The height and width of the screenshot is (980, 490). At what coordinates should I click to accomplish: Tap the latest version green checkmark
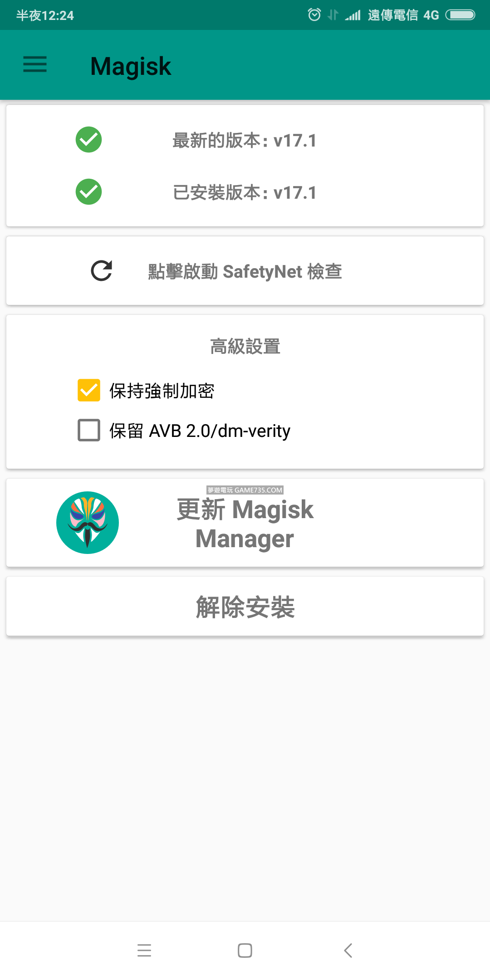(x=88, y=140)
